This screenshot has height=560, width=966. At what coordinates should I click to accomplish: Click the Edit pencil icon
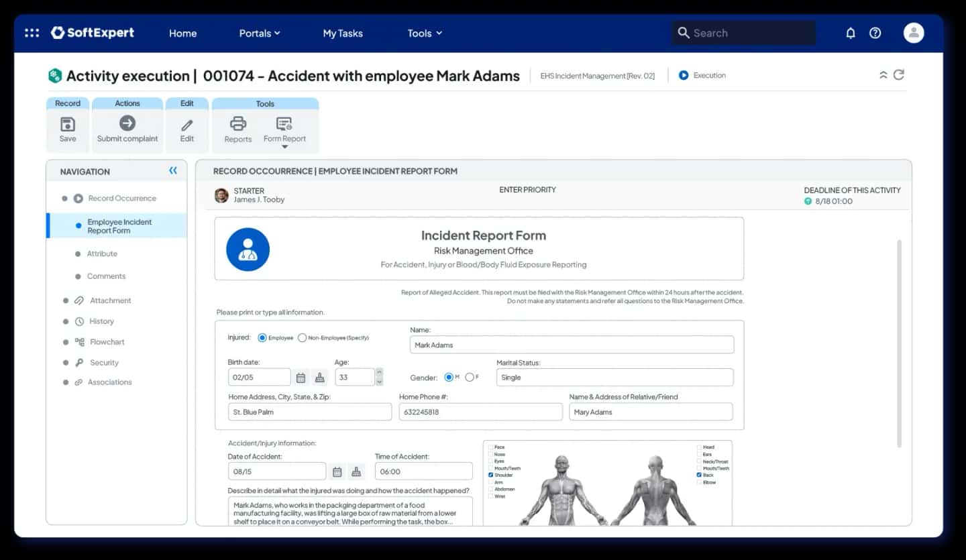(x=187, y=125)
